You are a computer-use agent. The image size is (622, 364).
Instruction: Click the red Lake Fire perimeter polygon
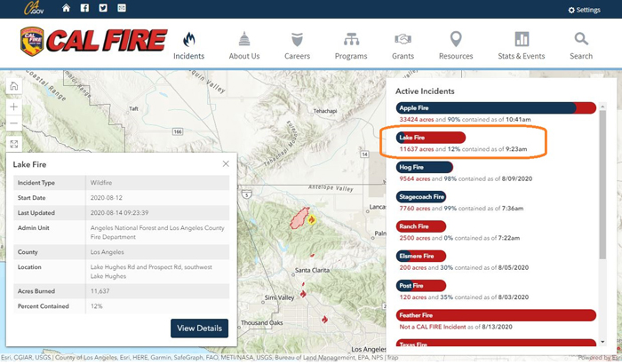point(299,218)
